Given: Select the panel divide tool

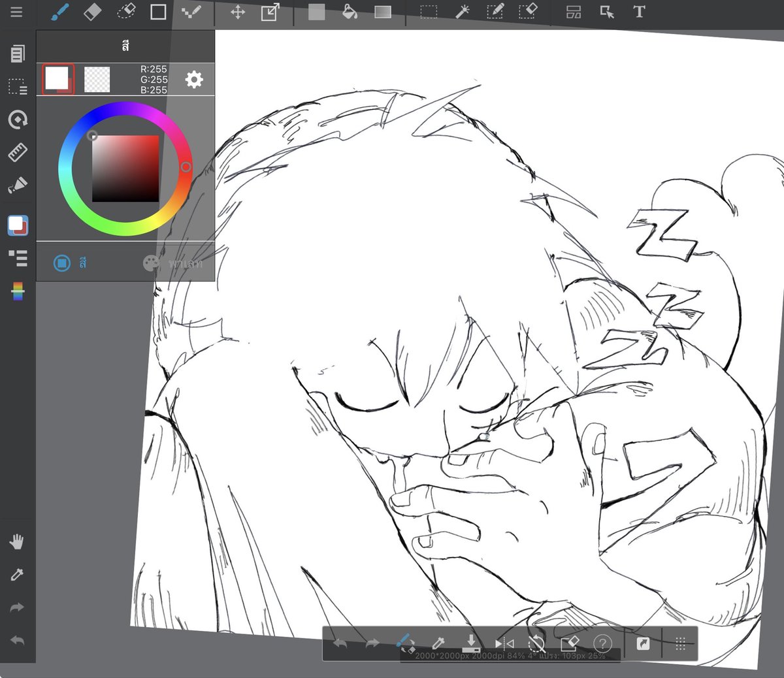Looking at the screenshot, I should (x=574, y=12).
